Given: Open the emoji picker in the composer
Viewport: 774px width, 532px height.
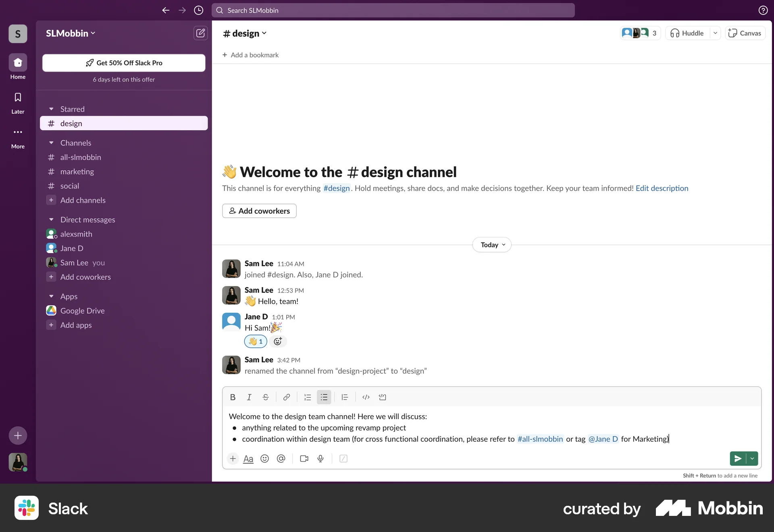Looking at the screenshot, I should [265, 459].
